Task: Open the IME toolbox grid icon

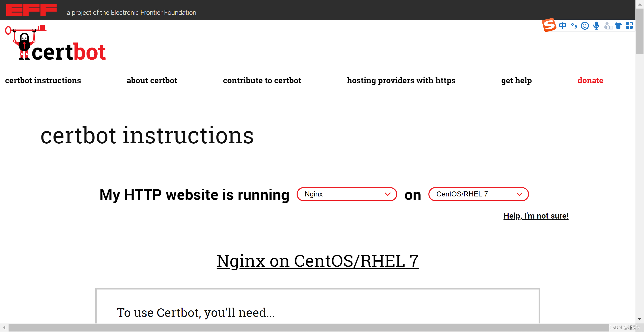Action: pyautogui.click(x=629, y=25)
